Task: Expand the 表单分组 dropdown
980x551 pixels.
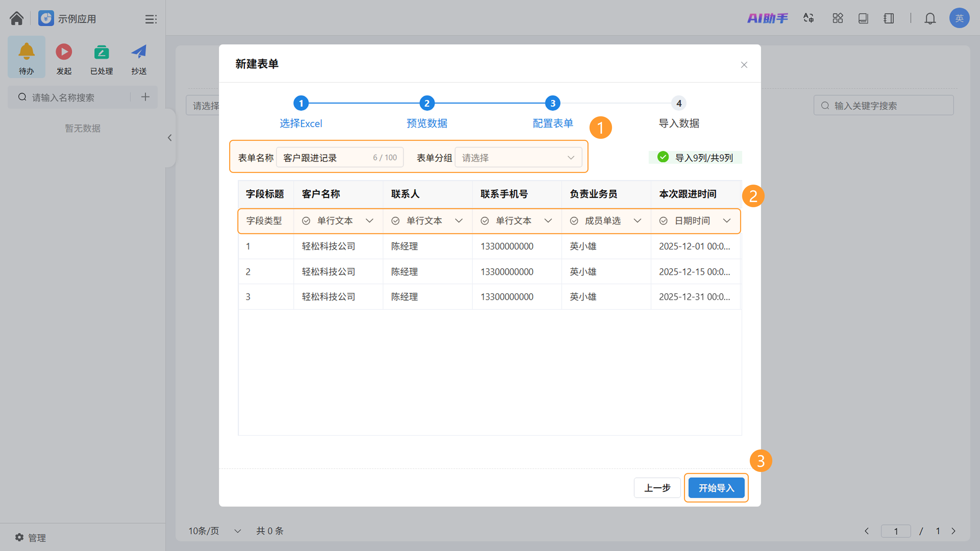Action: coord(518,157)
